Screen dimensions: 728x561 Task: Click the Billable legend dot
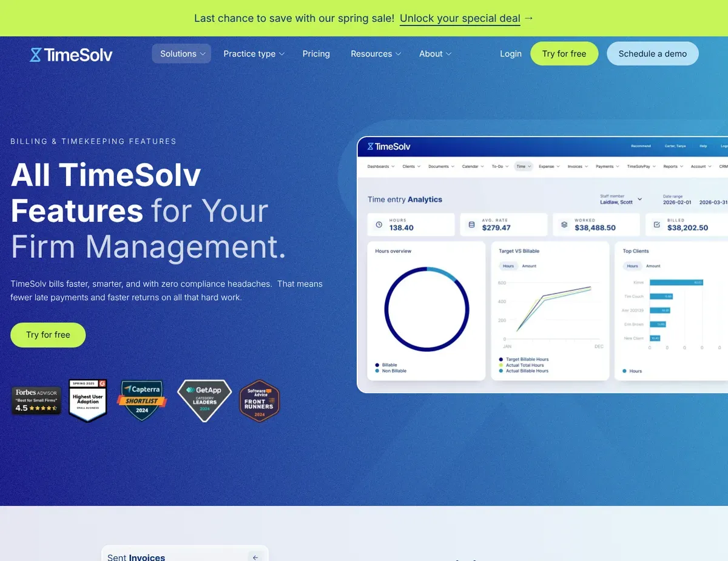point(377,365)
